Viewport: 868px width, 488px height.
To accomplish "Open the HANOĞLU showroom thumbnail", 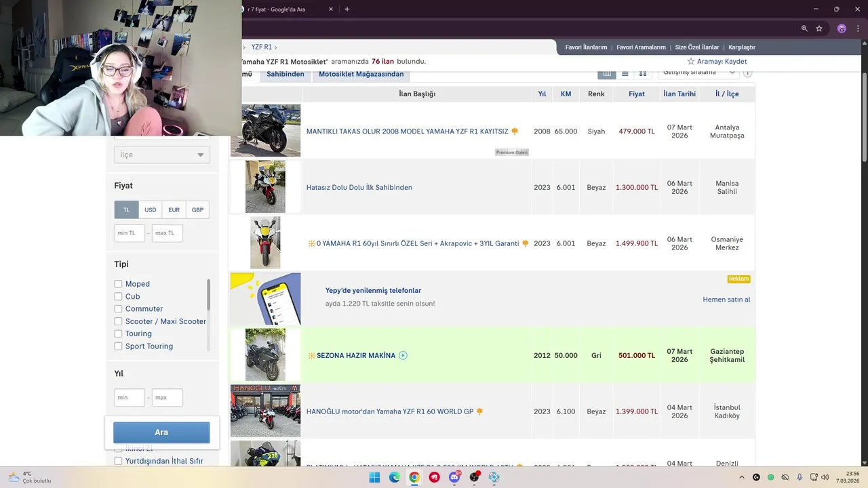I will tap(265, 411).
